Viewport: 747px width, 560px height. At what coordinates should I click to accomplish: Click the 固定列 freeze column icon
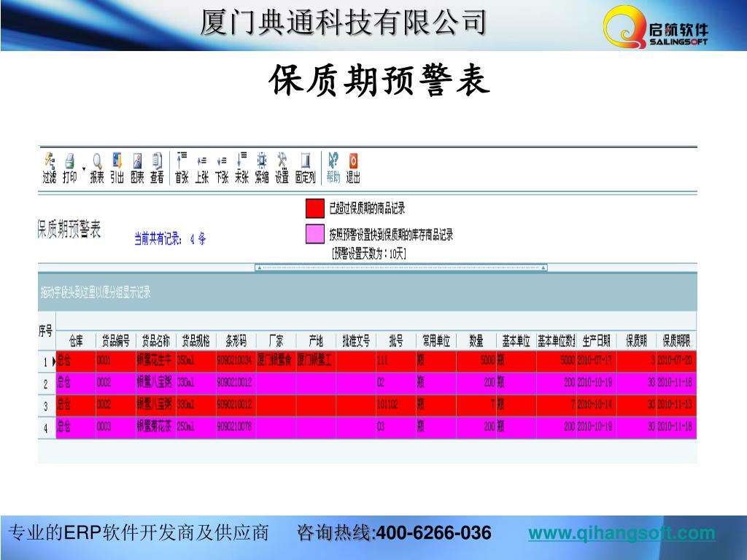[306, 168]
